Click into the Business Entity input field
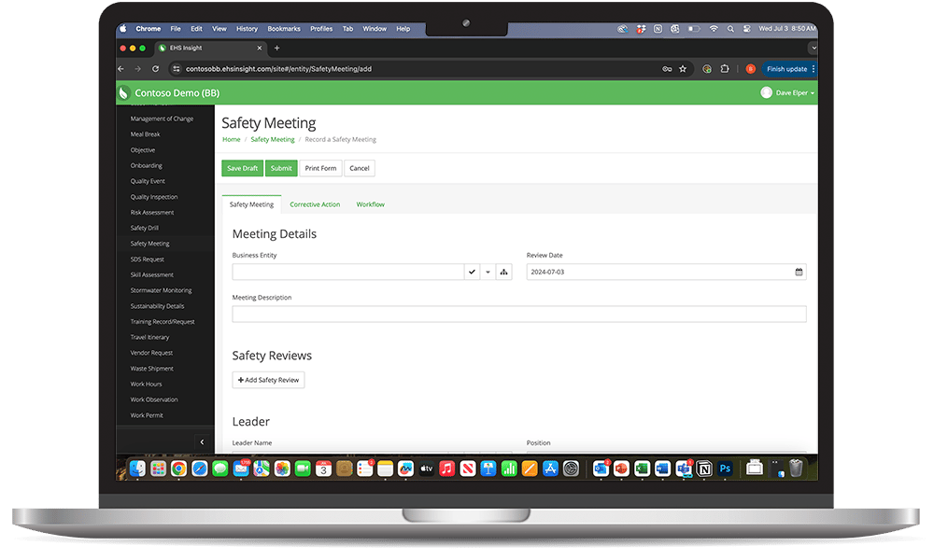The width and height of the screenshot is (934, 560). coord(347,272)
